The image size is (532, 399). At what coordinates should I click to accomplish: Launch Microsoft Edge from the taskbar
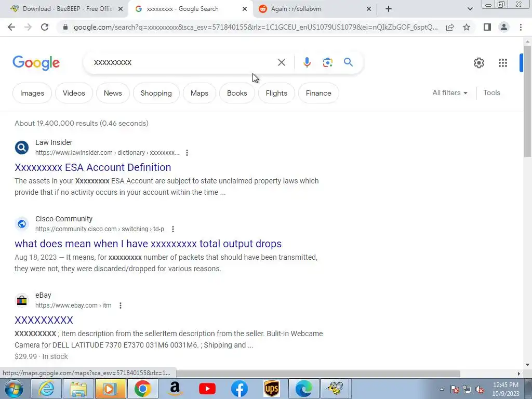(x=303, y=389)
